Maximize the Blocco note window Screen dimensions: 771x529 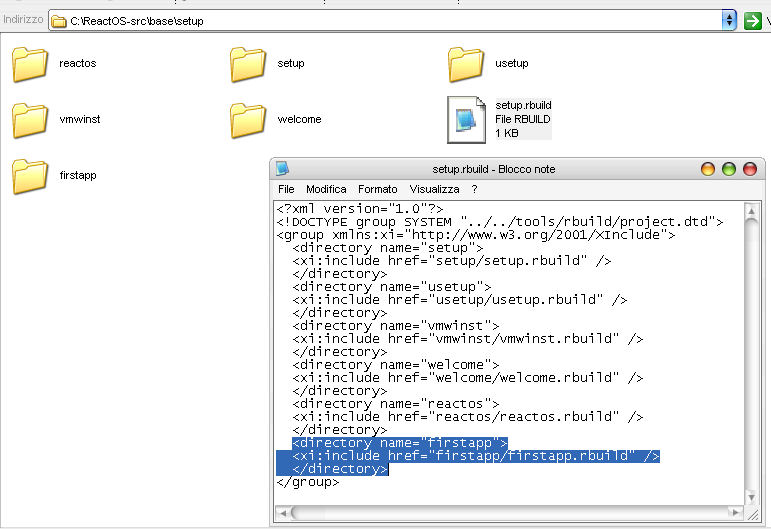[729, 169]
